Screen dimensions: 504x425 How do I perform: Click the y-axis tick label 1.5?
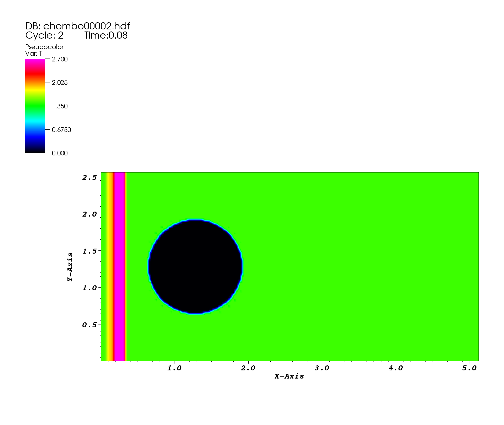90,251
